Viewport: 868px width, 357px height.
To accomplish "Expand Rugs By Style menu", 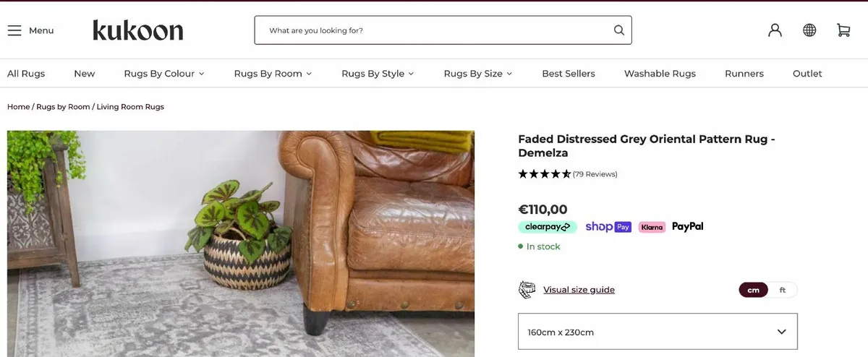I will coord(378,74).
